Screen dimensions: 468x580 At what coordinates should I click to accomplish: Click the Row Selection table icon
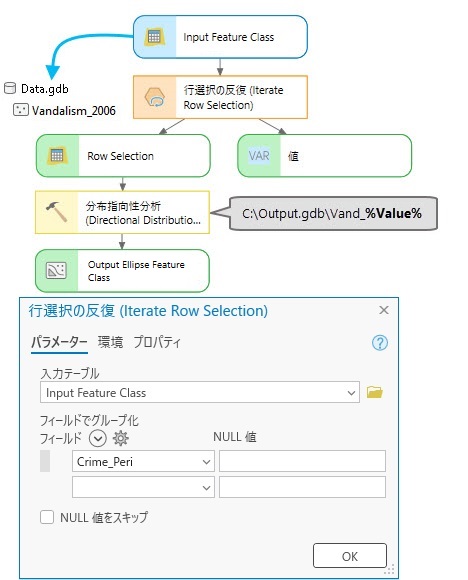point(57,155)
